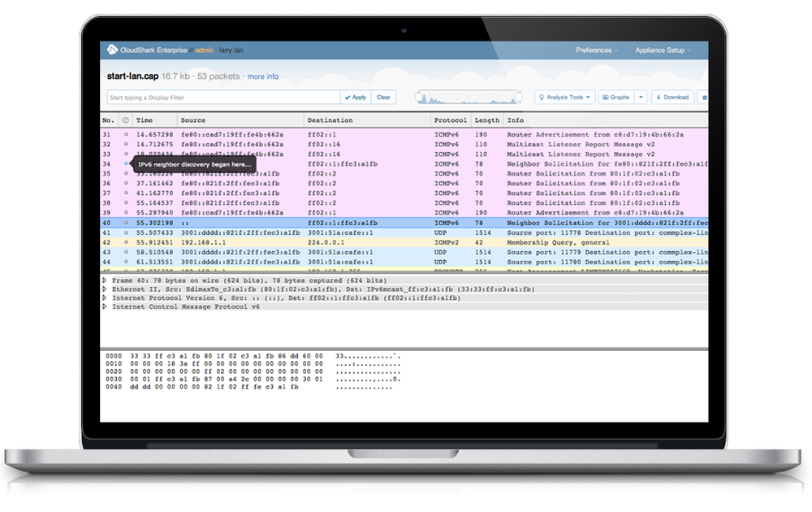Click the annotation marker icon on packet 34
The height and width of the screenshot is (512, 812).
[x=126, y=164]
